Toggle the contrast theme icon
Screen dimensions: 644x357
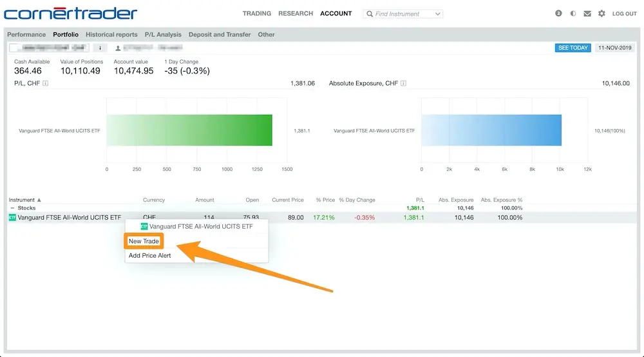(573, 14)
